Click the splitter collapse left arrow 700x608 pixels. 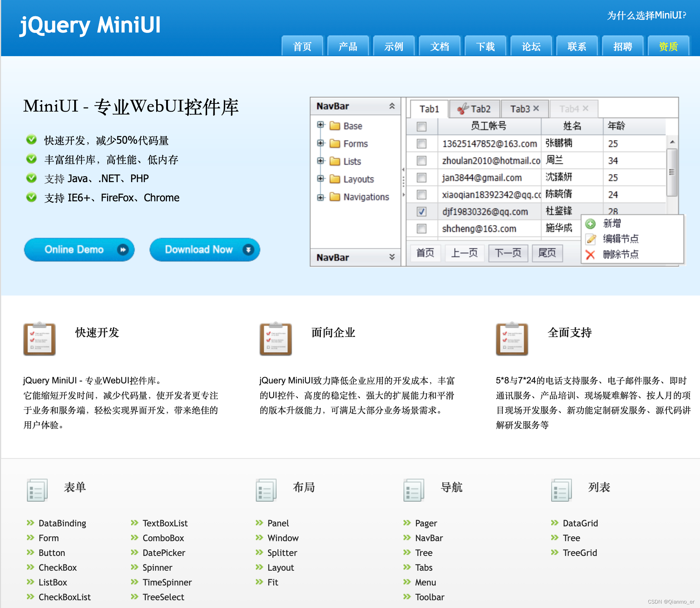(x=403, y=170)
